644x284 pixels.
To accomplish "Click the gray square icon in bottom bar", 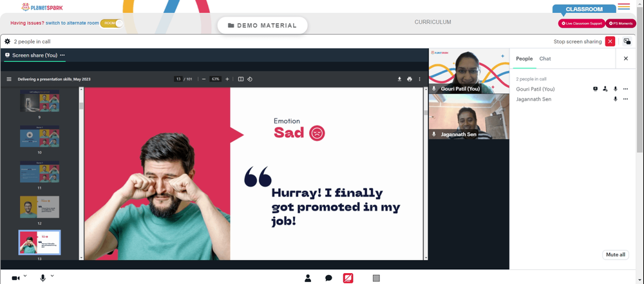I will (376, 278).
